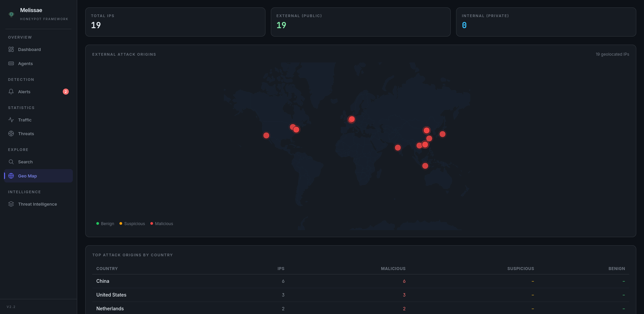Click the green Benign legend dot
The height and width of the screenshot is (314, 644).
pos(98,223)
